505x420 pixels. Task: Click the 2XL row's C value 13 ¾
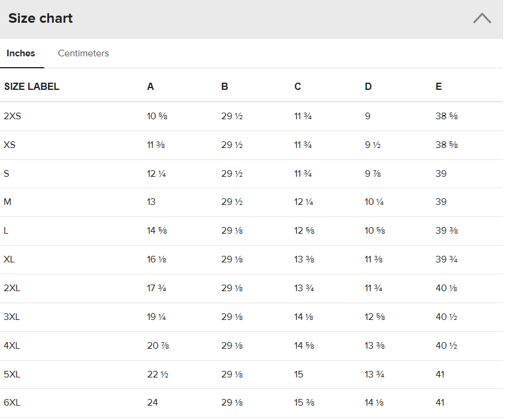(304, 288)
